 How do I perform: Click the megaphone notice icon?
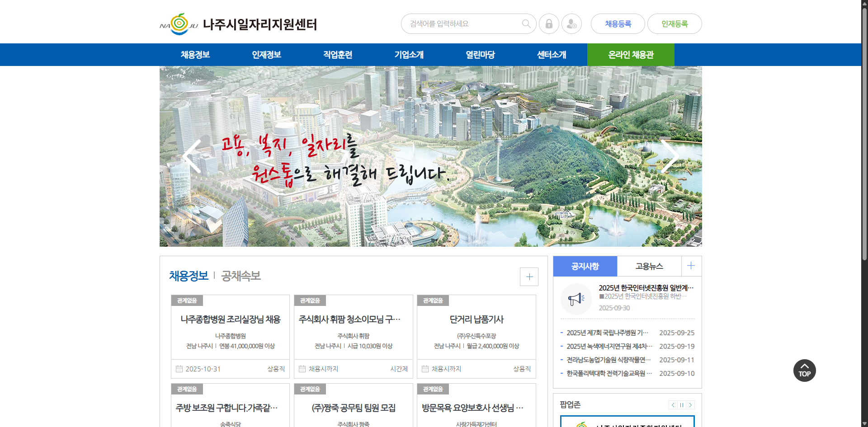(576, 299)
